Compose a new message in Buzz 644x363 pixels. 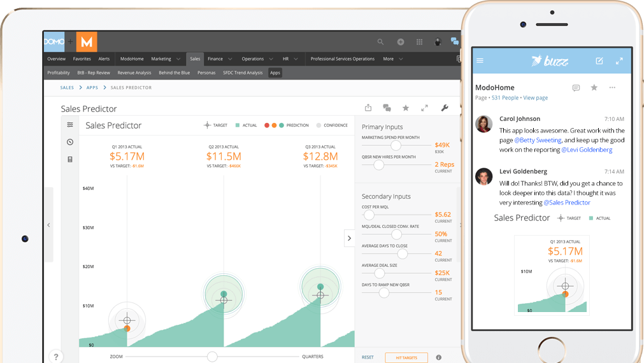click(599, 61)
